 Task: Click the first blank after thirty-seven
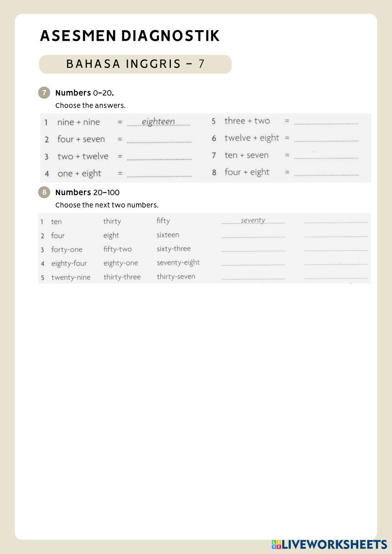253,276
